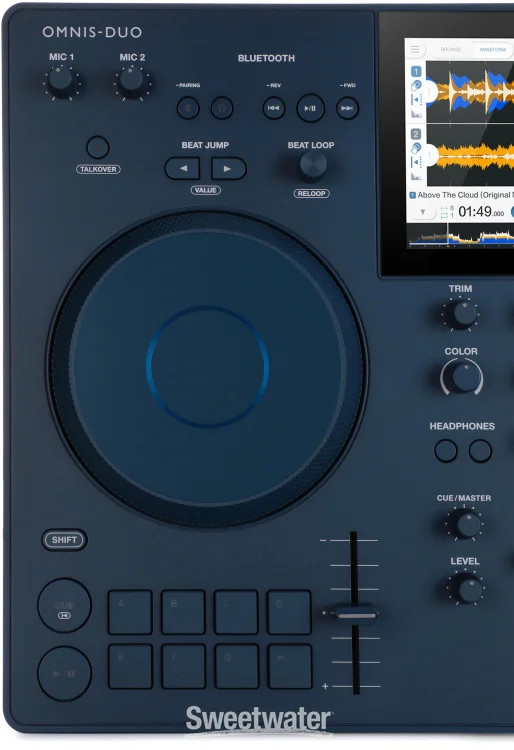Select the deck 2 badge on screen
The width and height of the screenshot is (514, 750).
(416, 134)
